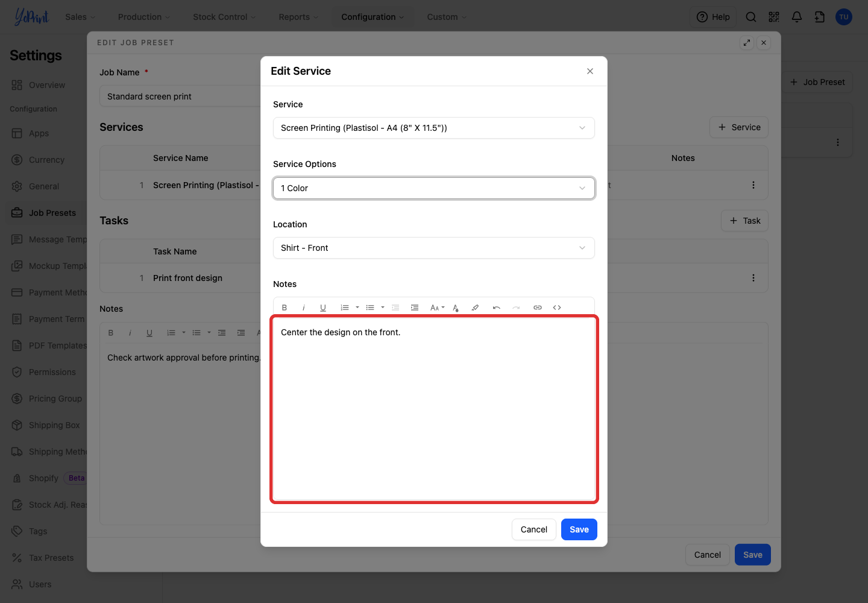The height and width of the screenshot is (603, 868).
Task: Open the Configuration menu
Action: (x=373, y=17)
